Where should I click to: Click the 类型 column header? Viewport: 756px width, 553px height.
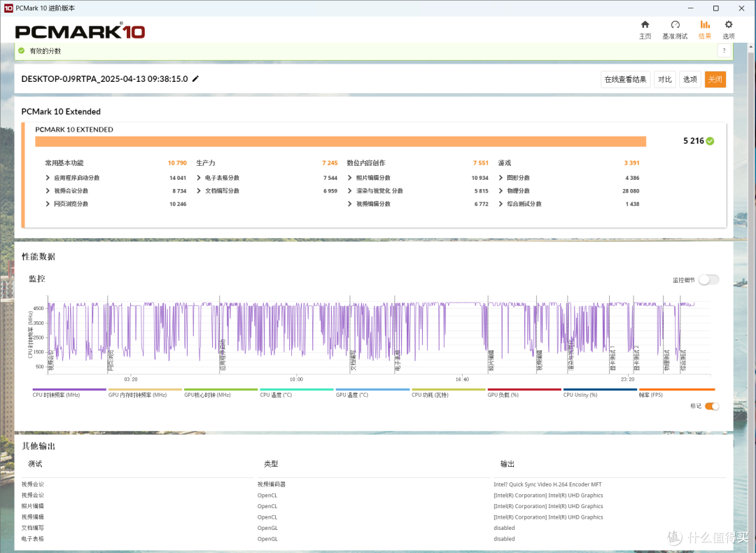coord(271,464)
